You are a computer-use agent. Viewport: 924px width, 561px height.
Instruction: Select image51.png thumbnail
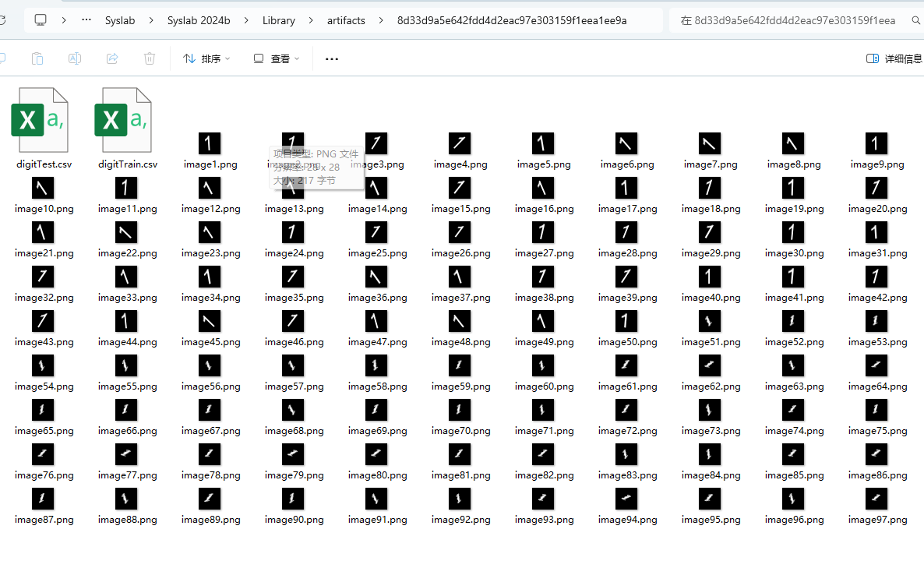pos(710,321)
